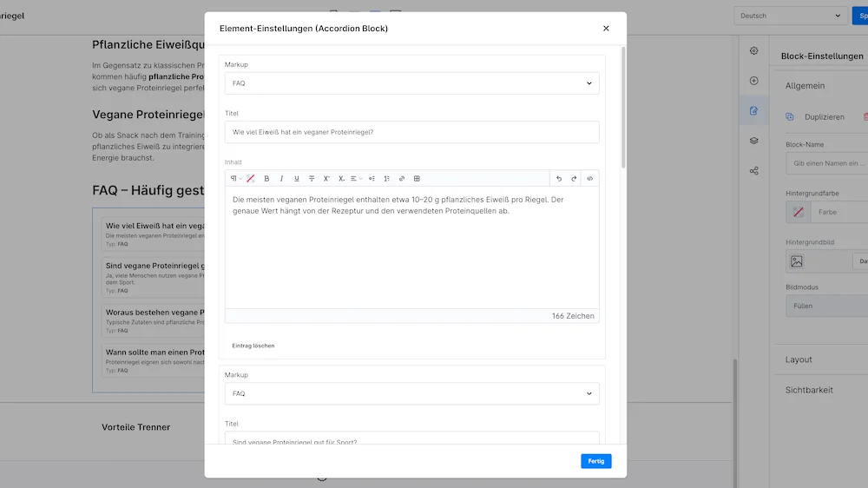The height and width of the screenshot is (488, 868).
Task: Toggle underline formatting
Action: pos(296,178)
